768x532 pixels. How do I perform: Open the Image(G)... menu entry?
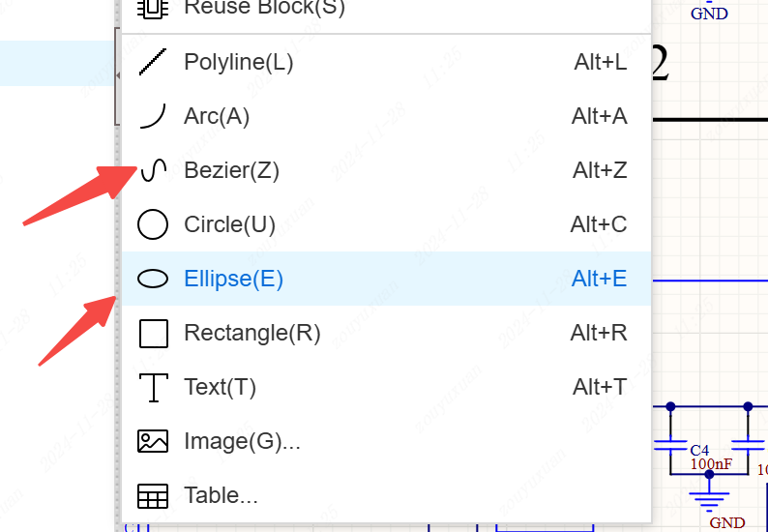pyautogui.click(x=242, y=441)
